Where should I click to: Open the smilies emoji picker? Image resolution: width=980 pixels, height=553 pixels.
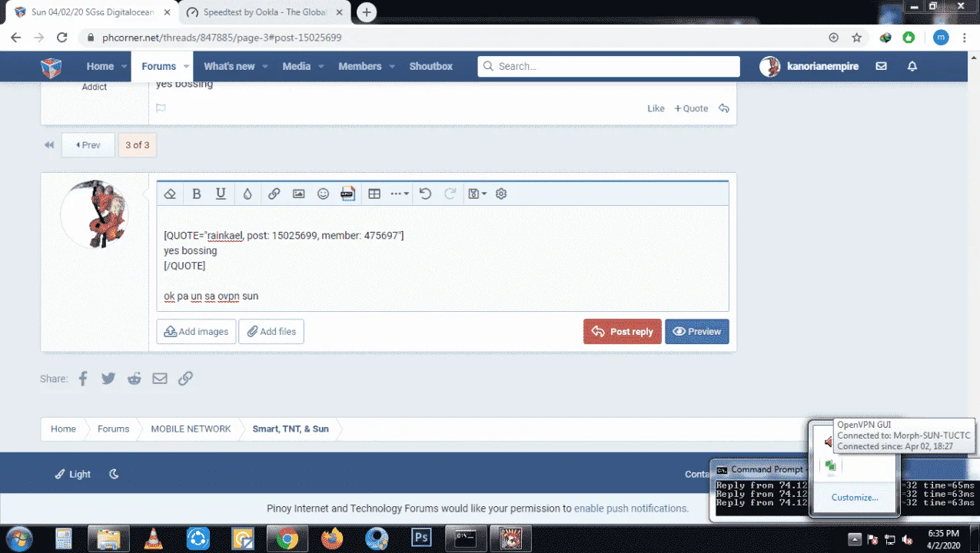(324, 194)
